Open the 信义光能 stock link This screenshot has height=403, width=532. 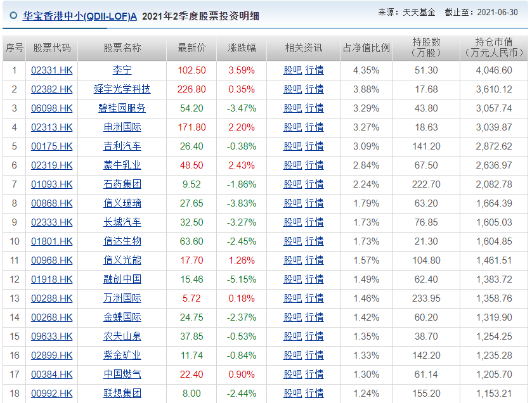[x=122, y=260]
